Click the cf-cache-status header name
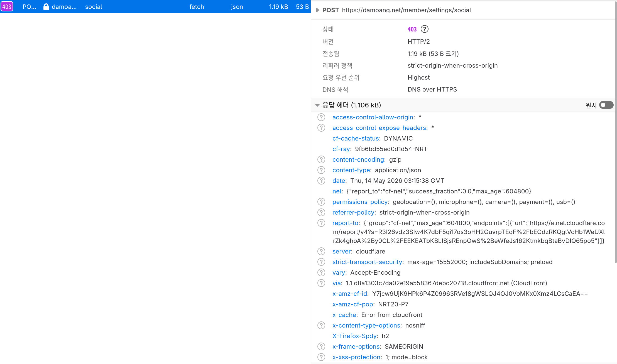Viewport: 617px width, 364px height. click(356, 138)
